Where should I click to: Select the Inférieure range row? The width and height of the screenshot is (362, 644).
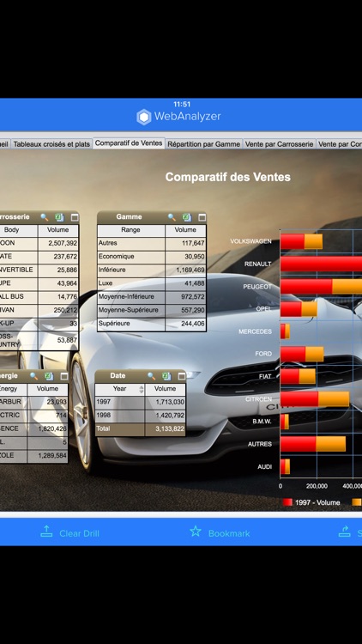pyautogui.click(x=152, y=270)
